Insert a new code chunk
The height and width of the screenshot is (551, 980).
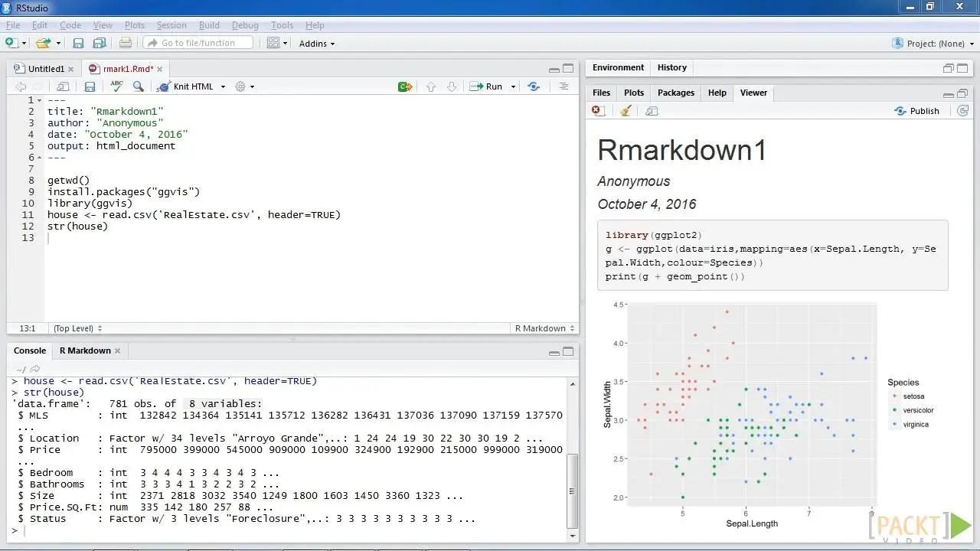coord(405,86)
